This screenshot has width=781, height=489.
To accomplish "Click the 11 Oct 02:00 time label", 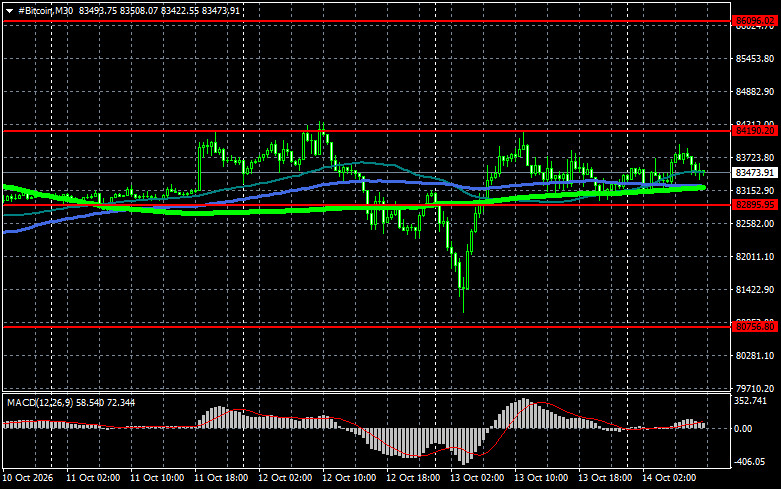I will tap(93, 478).
